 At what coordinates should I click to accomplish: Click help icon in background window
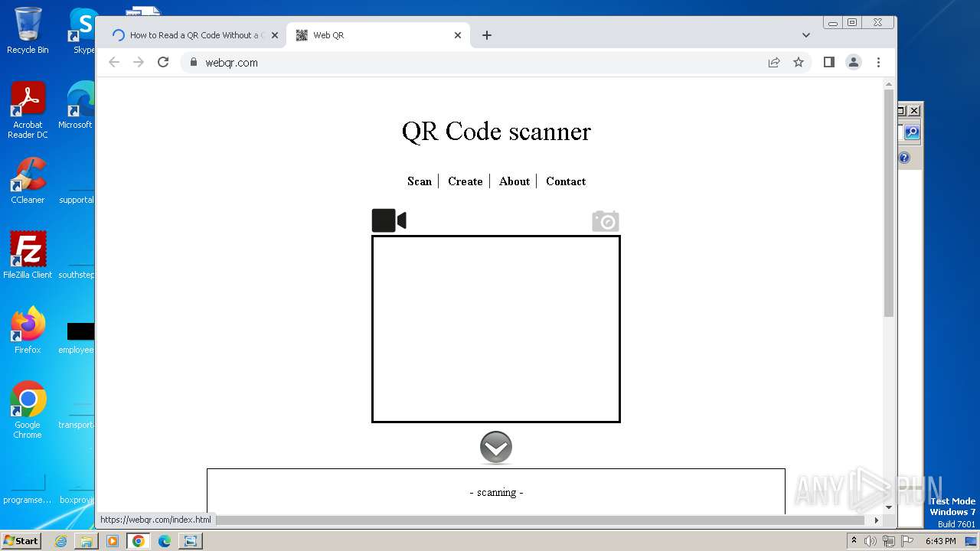(x=904, y=158)
